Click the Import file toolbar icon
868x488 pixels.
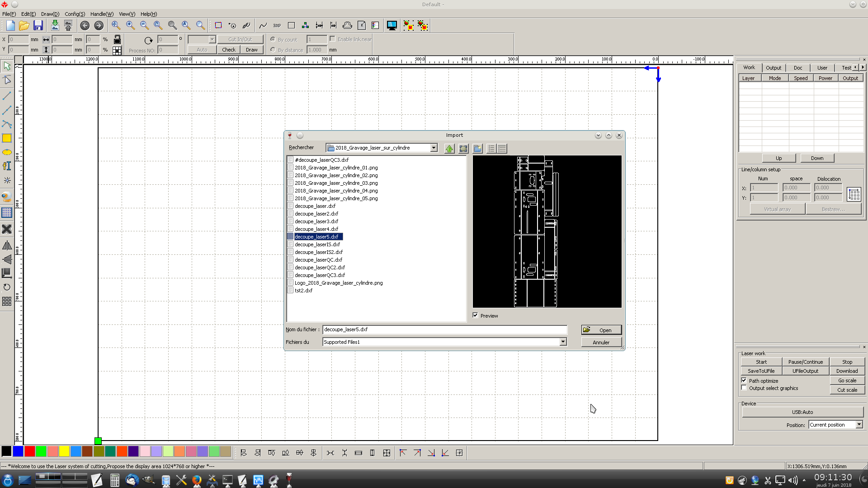[x=55, y=25]
